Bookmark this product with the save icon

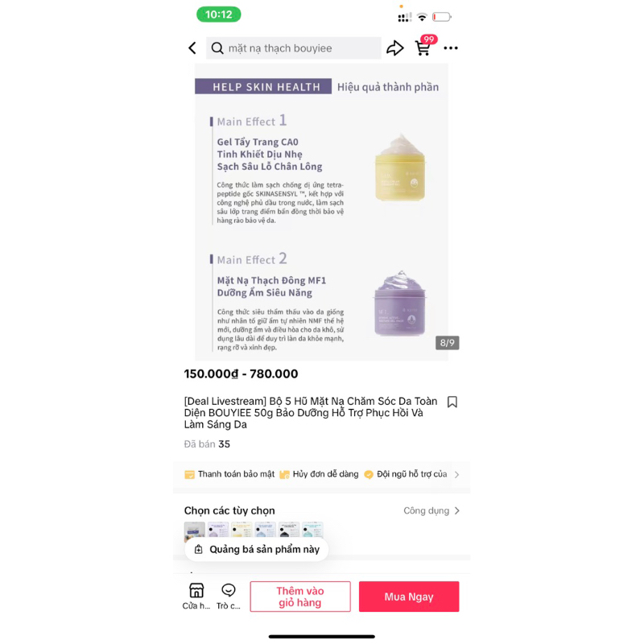point(452,402)
